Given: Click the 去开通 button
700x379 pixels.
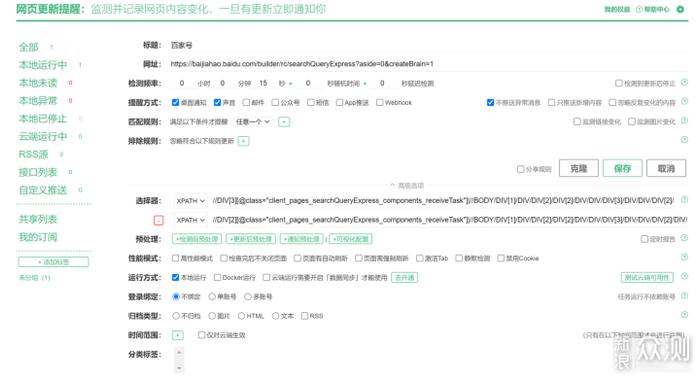Looking at the screenshot, I should coord(404,278).
